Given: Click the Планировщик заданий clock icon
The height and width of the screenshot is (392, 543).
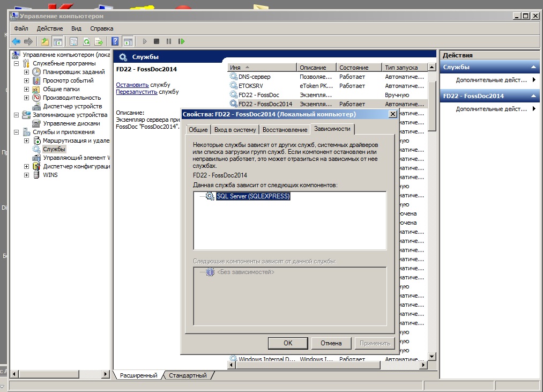Looking at the screenshot, I should [36, 72].
